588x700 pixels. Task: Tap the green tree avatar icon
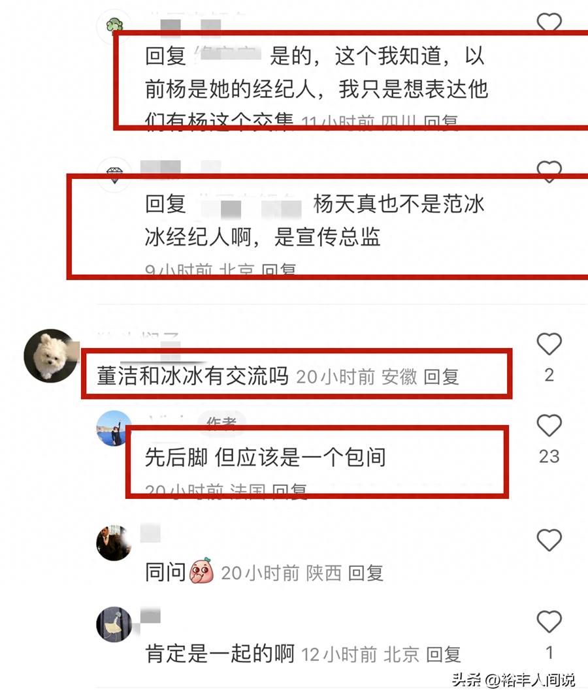[114, 26]
